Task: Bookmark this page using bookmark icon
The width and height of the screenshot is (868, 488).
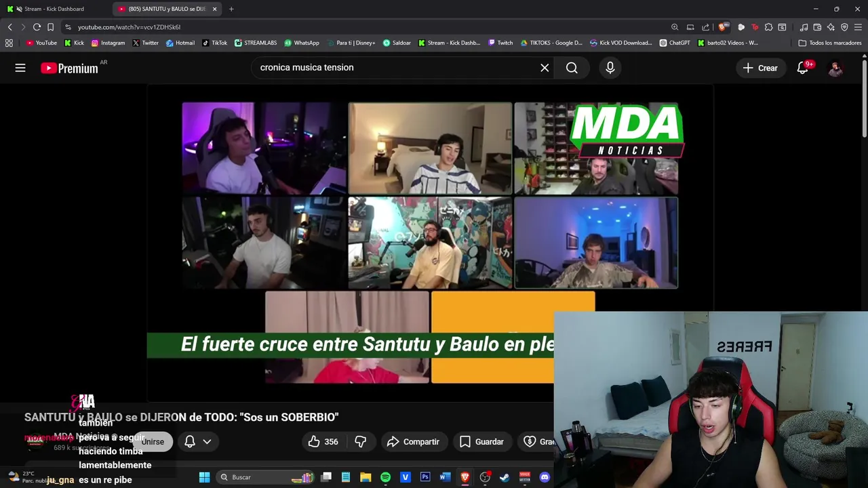Action: click(50, 27)
